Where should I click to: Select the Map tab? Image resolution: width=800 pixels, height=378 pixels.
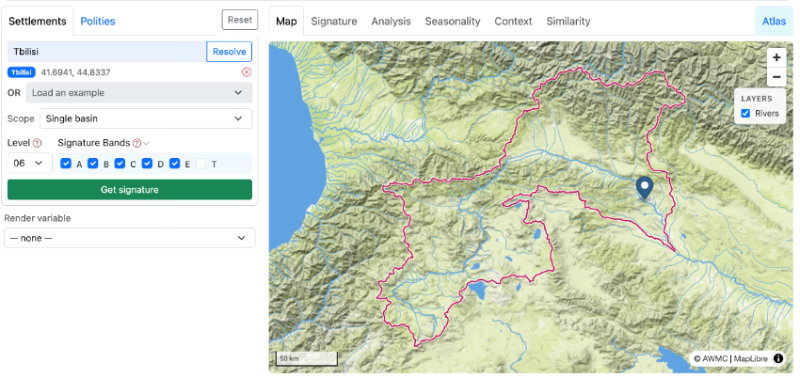[x=286, y=21]
